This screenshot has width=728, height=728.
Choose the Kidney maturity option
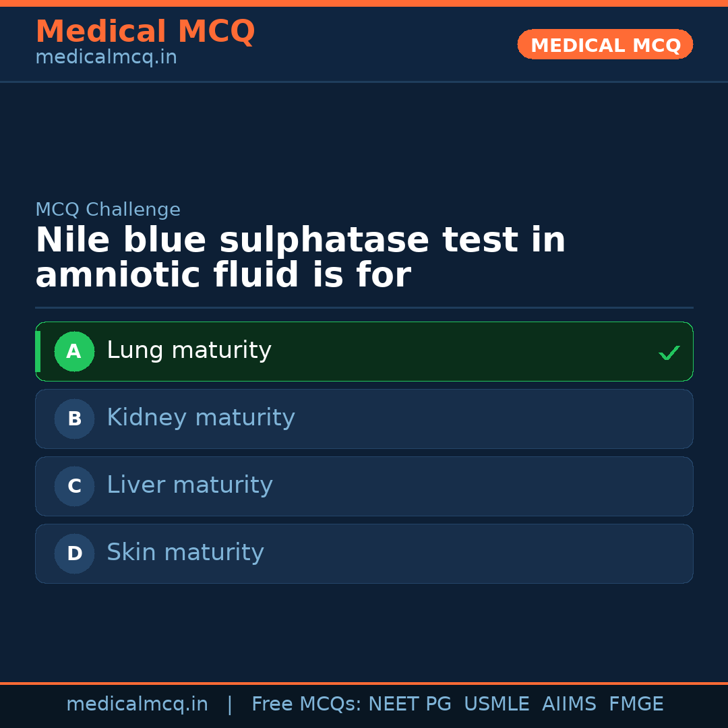click(200, 418)
